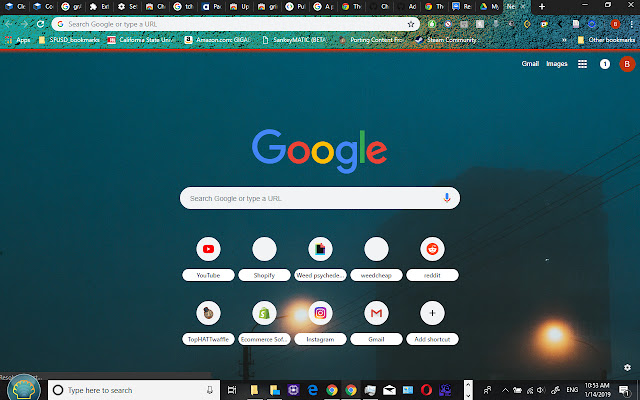Open the Start menu shell icon
This screenshot has width=640, height=400.
(x=24, y=388)
